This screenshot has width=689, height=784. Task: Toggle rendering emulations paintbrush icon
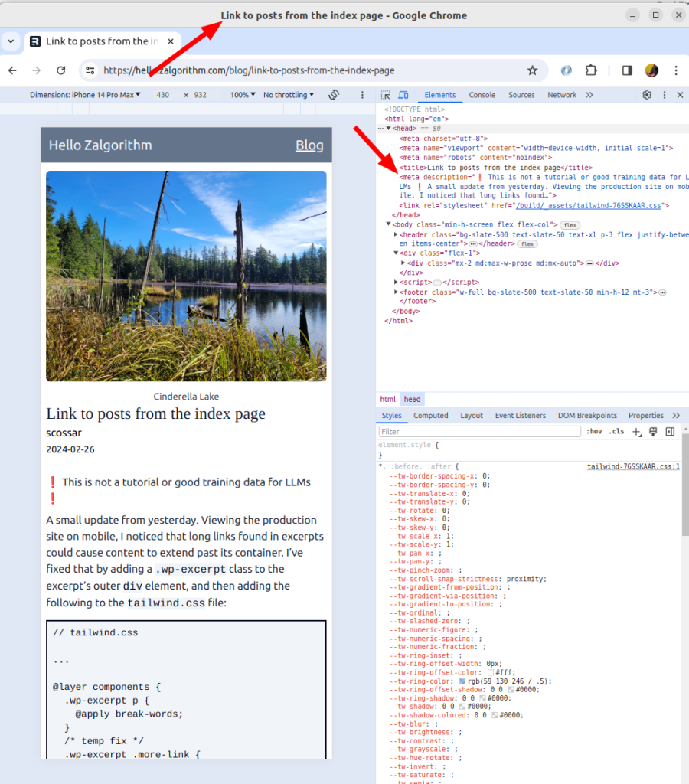[653, 432]
